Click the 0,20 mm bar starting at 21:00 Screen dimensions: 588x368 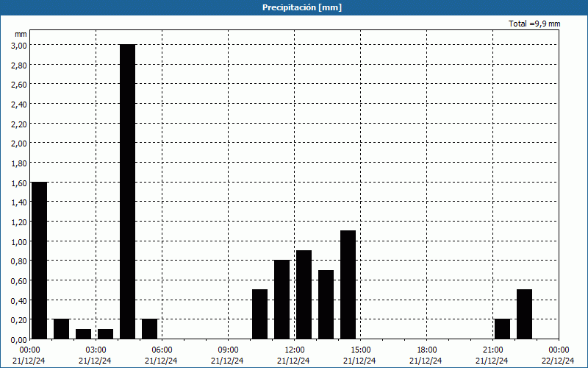tap(503, 328)
